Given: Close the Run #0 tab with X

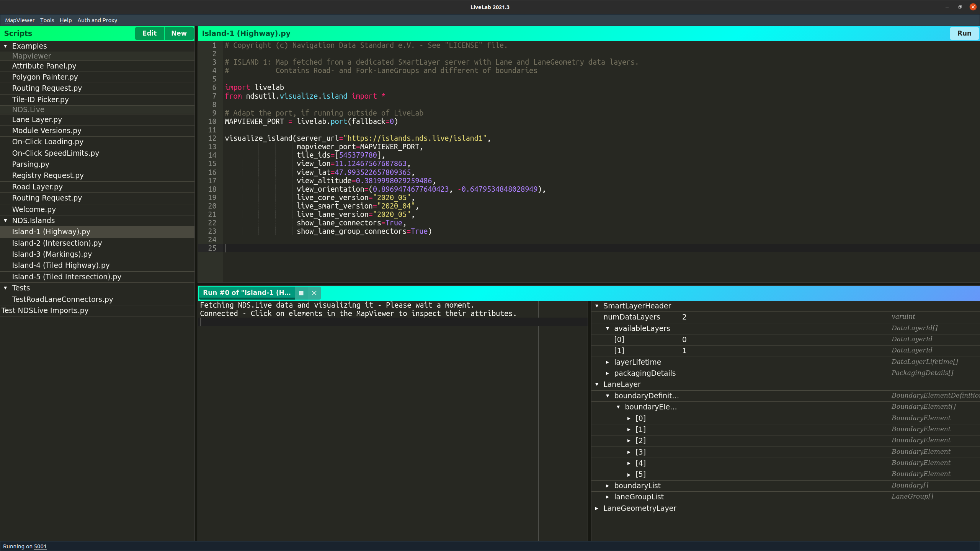Looking at the screenshot, I should tap(314, 293).
